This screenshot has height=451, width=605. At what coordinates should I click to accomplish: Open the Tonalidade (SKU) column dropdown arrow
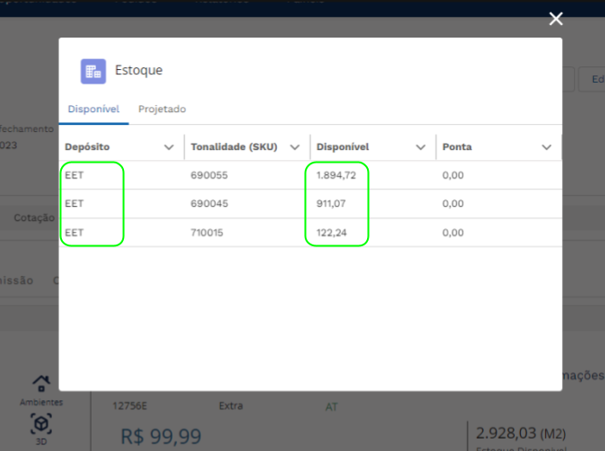pos(294,147)
